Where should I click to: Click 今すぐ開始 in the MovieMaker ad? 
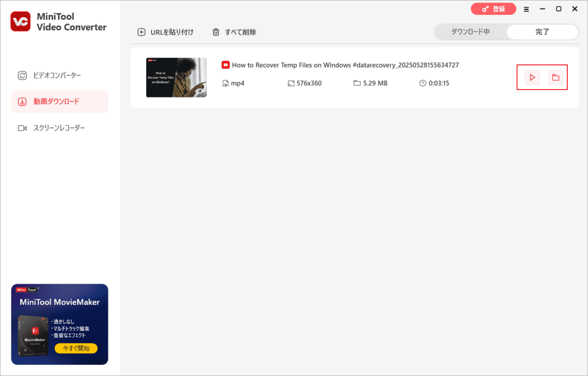tap(76, 348)
